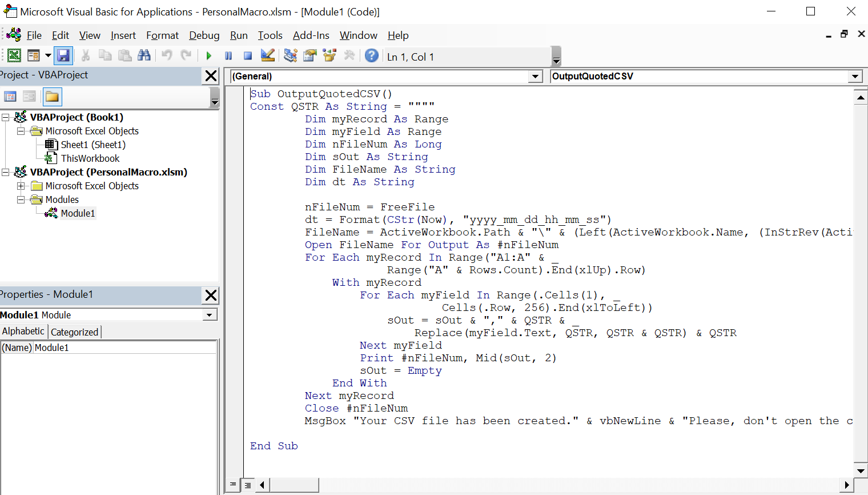
Task: Click the Reset icon to stop the macro
Action: point(247,55)
